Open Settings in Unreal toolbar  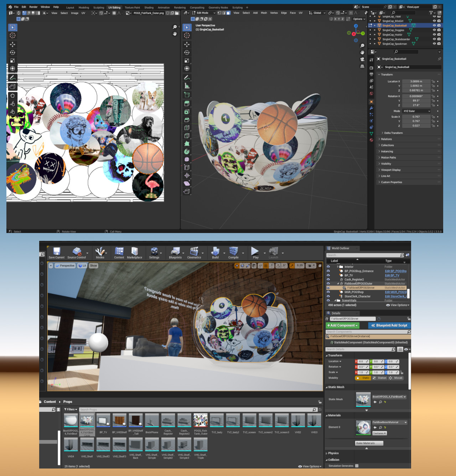point(154,253)
